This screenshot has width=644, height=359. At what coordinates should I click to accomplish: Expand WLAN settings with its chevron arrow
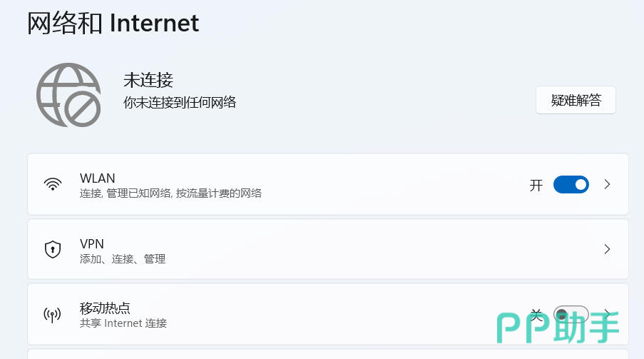pyautogui.click(x=607, y=184)
